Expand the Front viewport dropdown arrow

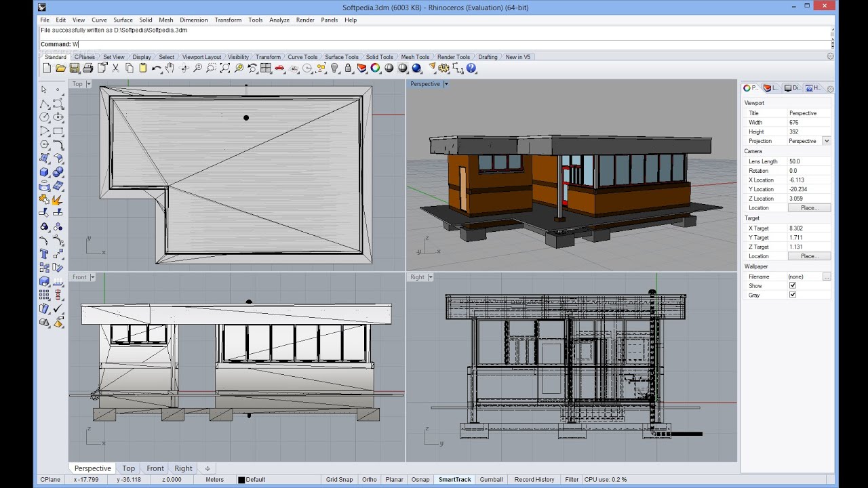coord(92,277)
